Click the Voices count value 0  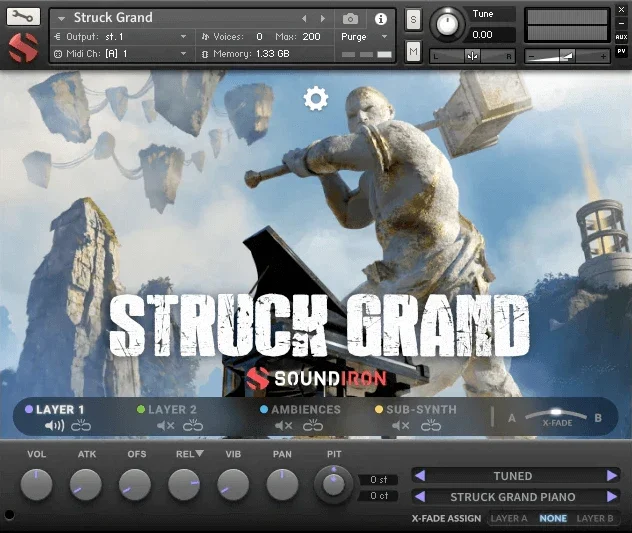tap(259, 37)
